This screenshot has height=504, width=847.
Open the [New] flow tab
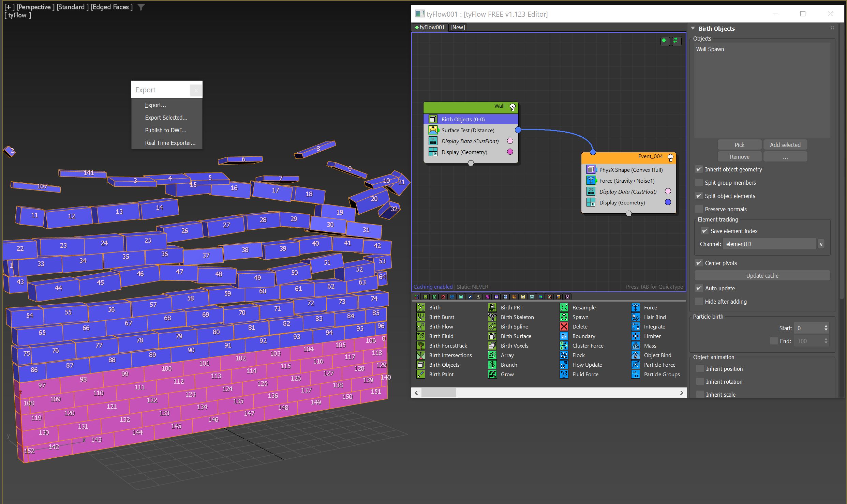pyautogui.click(x=457, y=27)
